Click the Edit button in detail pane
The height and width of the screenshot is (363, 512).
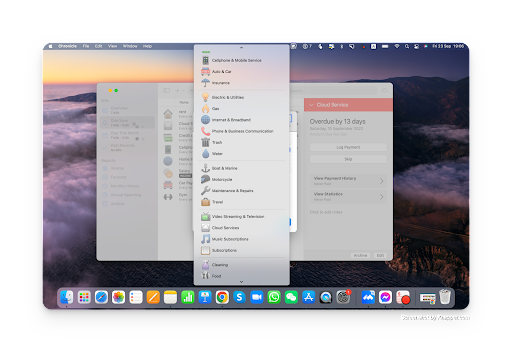[x=380, y=255]
